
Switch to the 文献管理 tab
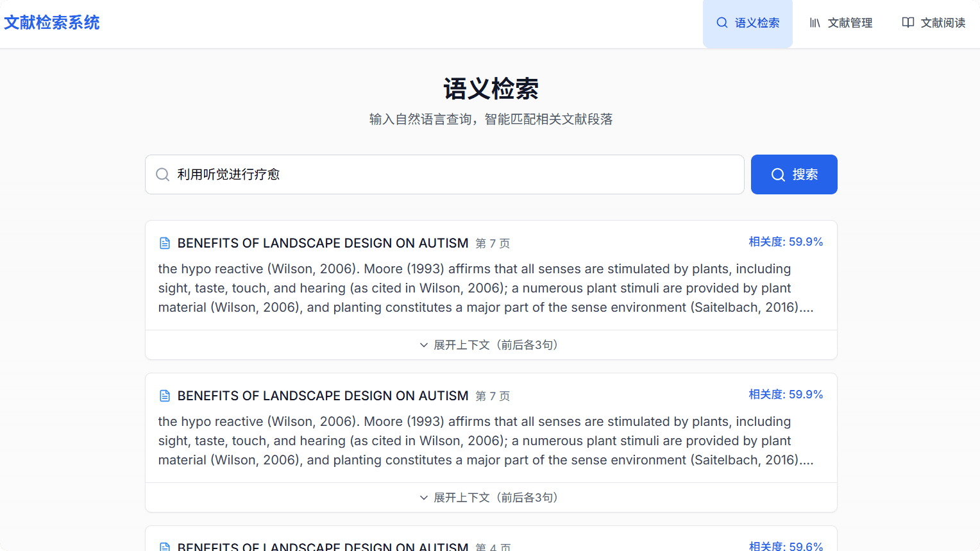coord(840,23)
